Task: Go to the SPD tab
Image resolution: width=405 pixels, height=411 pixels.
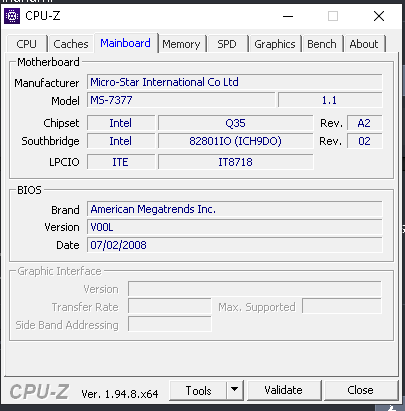Action: point(227,44)
